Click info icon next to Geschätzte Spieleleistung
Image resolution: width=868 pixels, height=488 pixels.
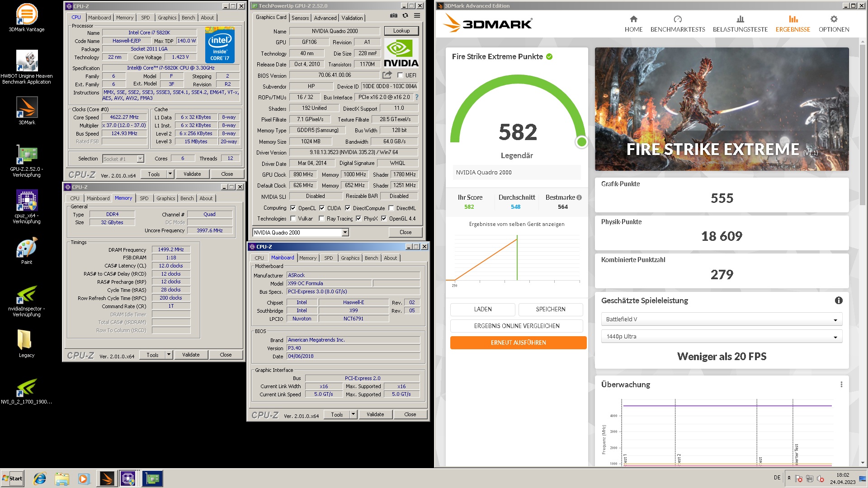[839, 300]
